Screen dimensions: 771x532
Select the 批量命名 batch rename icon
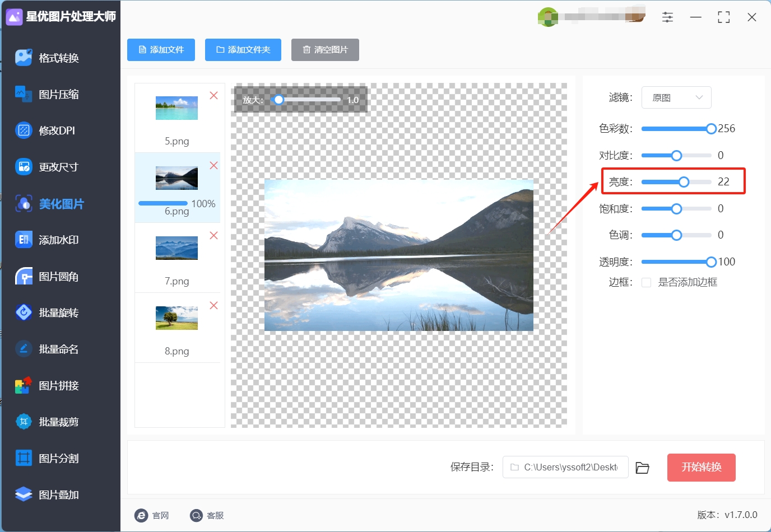(x=24, y=349)
